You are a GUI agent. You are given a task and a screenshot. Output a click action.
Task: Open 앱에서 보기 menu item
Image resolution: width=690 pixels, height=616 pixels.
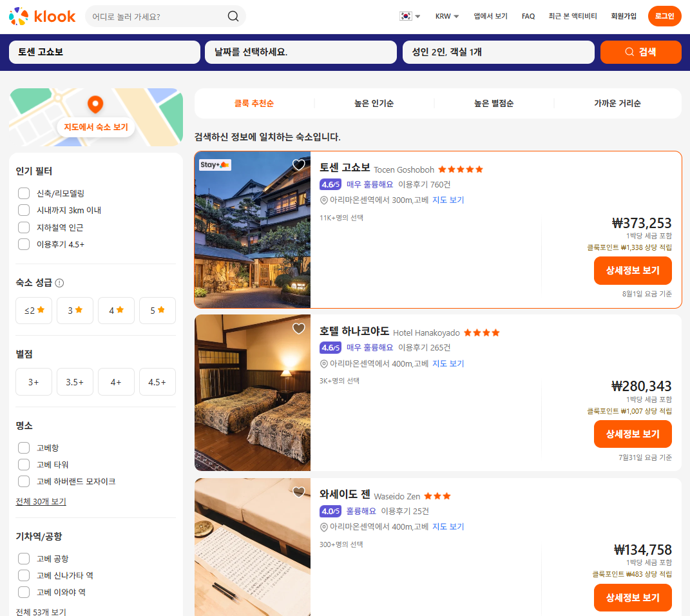[x=490, y=16]
